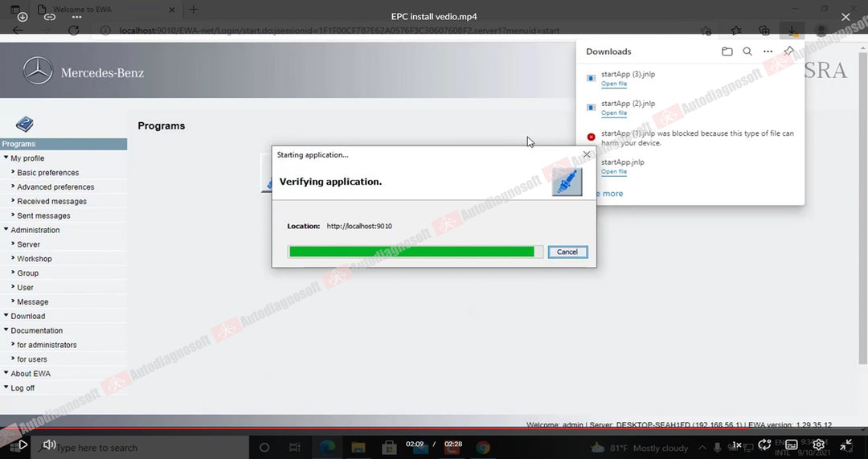Screen dimensions: 868x459
Task: Pin the Downloads panel
Action: pyautogui.click(x=789, y=51)
